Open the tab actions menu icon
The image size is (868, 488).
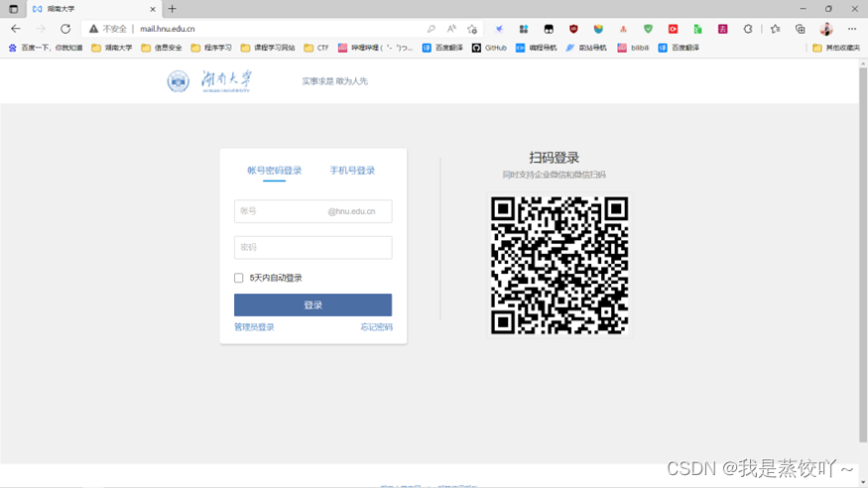(13, 9)
